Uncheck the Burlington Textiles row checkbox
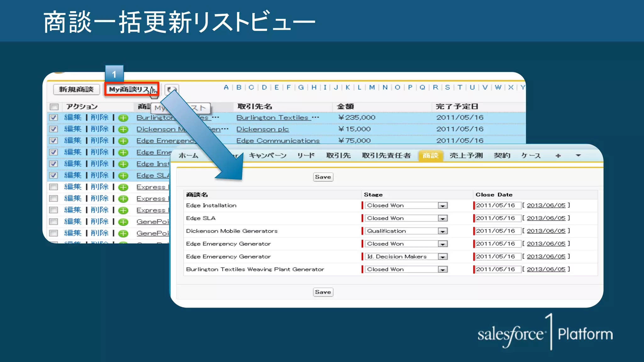The width and height of the screenshot is (644, 362). click(x=54, y=118)
